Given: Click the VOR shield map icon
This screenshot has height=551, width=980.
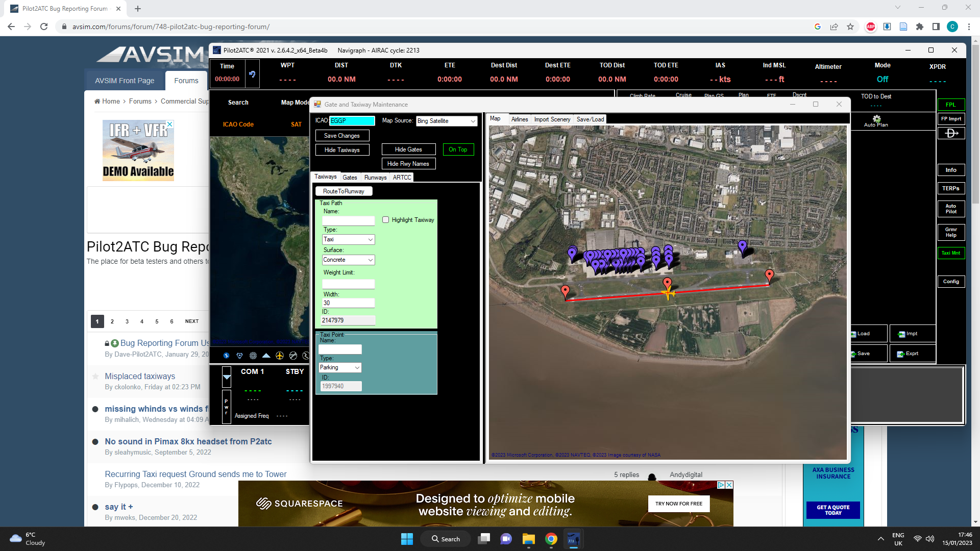Looking at the screenshot, I should click(239, 356).
